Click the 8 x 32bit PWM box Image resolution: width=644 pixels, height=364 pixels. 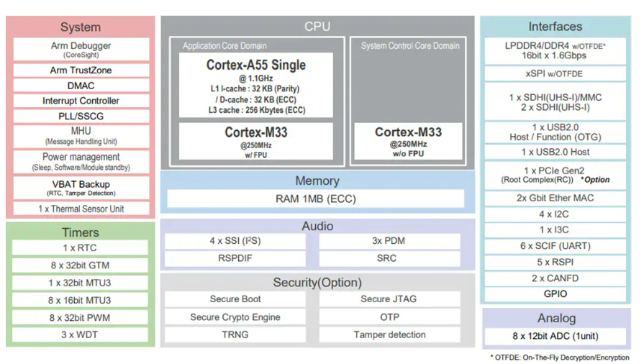(81, 317)
